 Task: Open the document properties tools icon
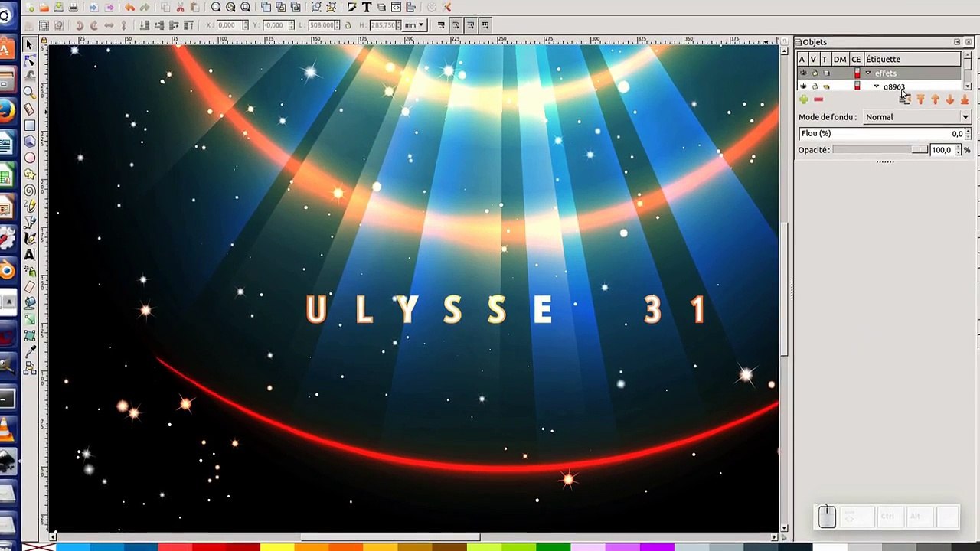pyautogui.click(x=447, y=7)
